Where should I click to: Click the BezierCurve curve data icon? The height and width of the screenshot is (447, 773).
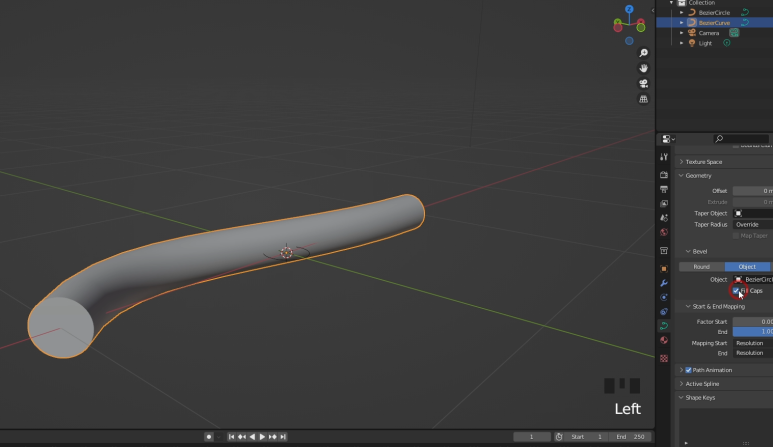pyautogui.click(x=745, y=23)
